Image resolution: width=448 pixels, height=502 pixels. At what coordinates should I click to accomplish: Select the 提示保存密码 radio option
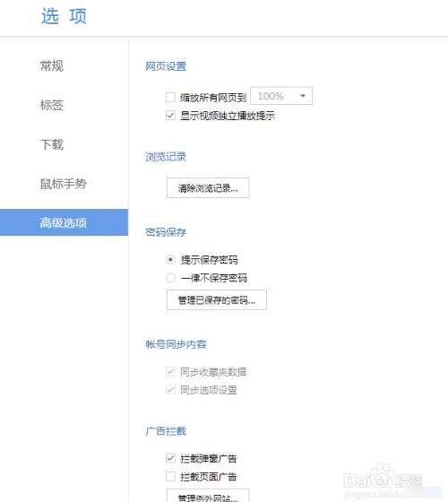pyautogui.click(x=170, y=259)
